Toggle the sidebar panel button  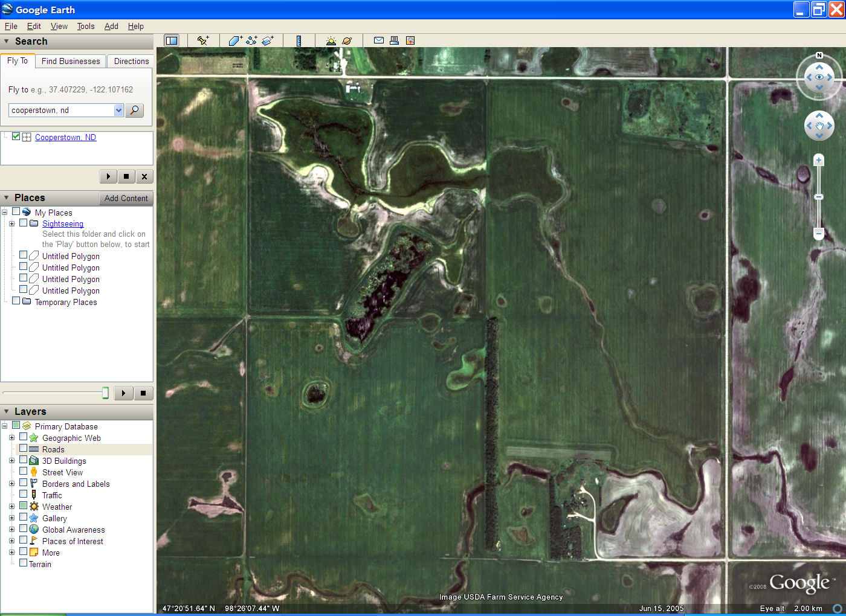172,40
